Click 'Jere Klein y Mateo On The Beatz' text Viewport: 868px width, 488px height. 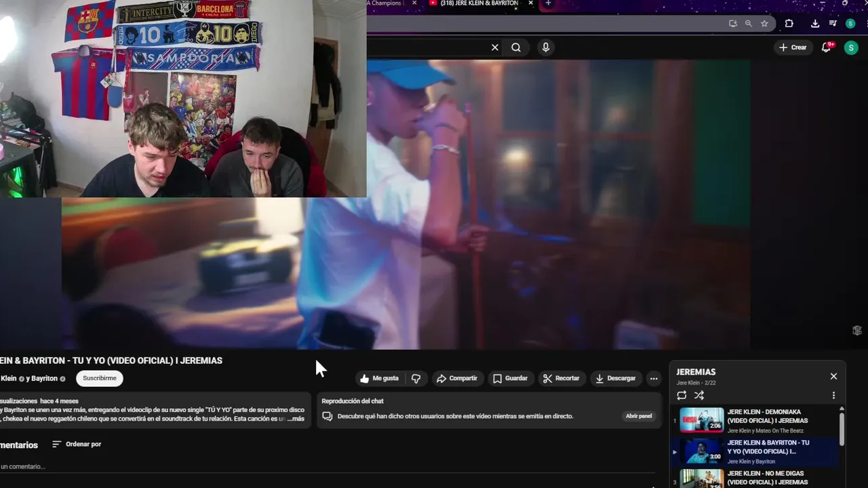tap(766, 431)
